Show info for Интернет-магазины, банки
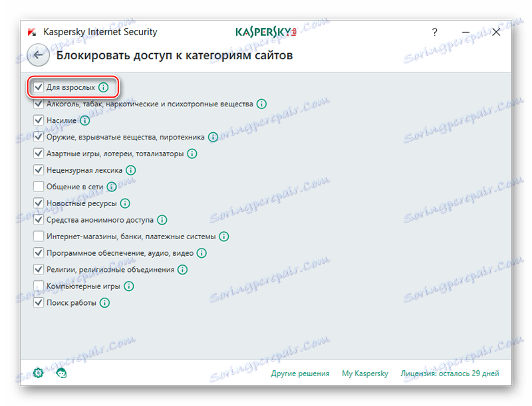 tap(224, 237)
